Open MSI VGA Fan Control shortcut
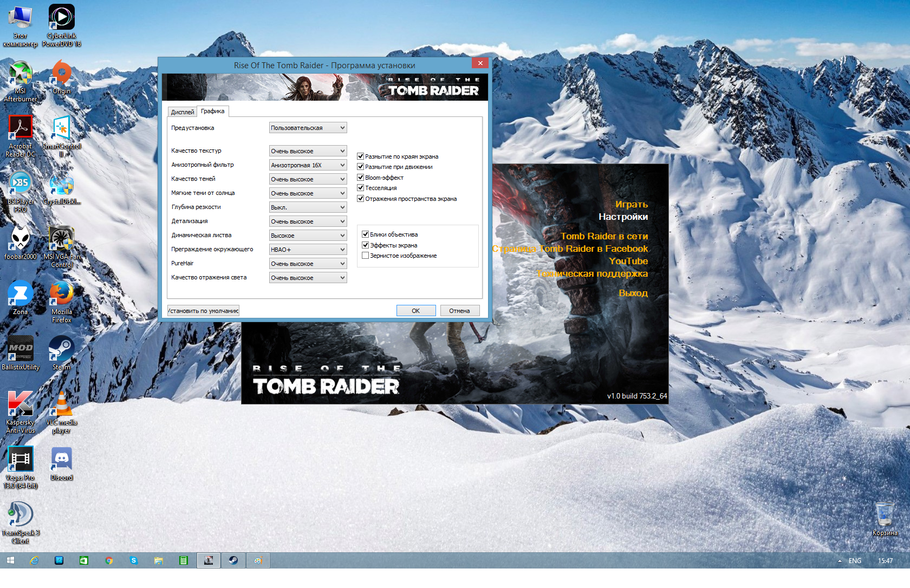 (x=62, y=247)
